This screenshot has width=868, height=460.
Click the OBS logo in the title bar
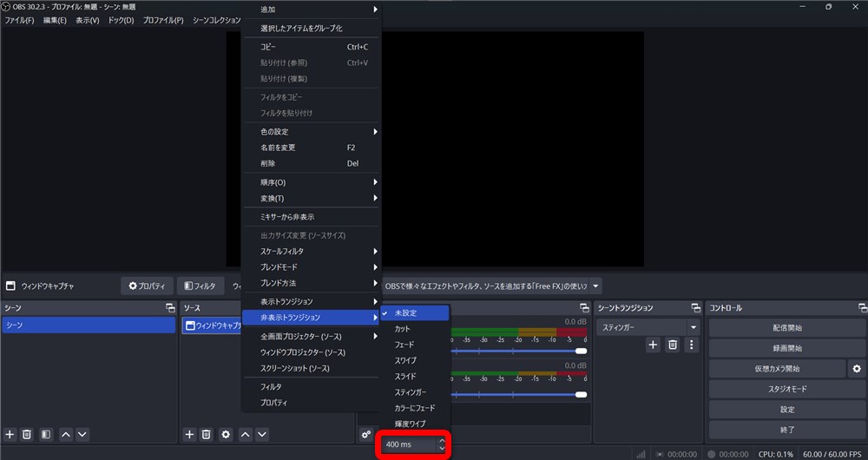coord(6,7)
